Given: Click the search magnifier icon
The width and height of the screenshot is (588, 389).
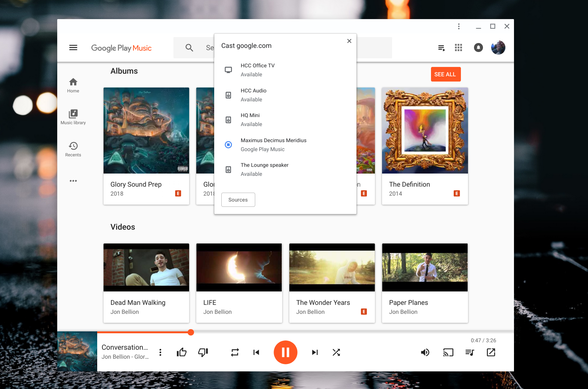Looking at the screenshot, I should [189, 48].
